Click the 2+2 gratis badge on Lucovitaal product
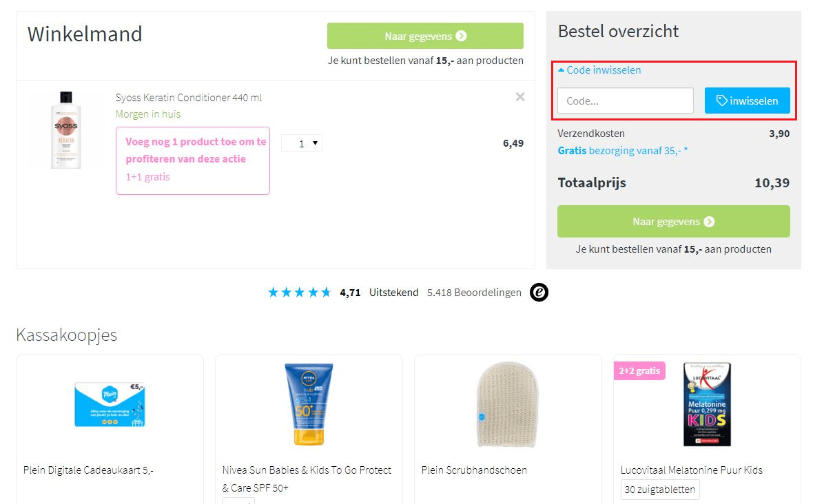 pyautogui.click(x=639, y=370)
